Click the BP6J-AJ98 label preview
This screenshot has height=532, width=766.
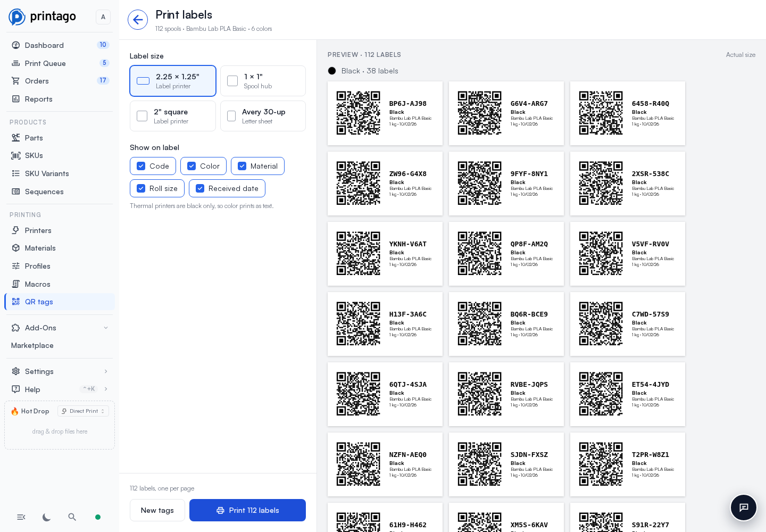click(x=385, y=113)
